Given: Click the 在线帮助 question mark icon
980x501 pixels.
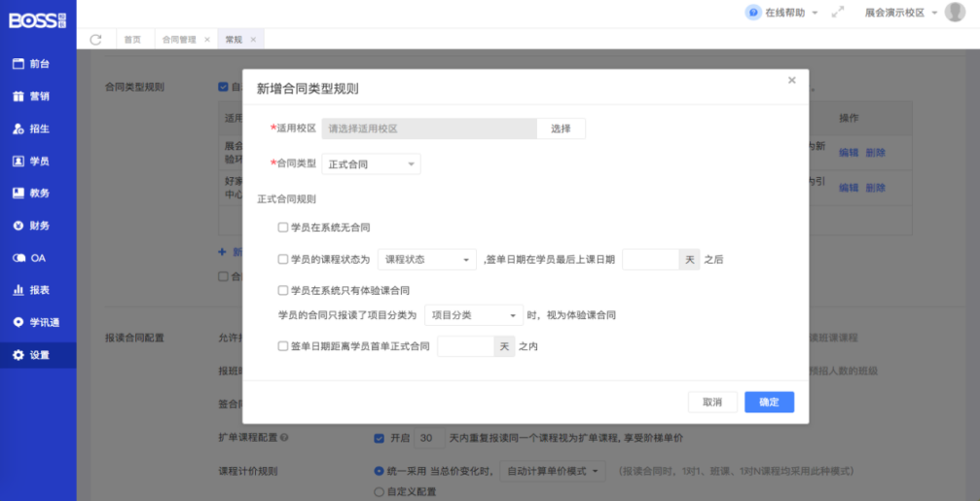Looking at the screenshot, I should click(x=752, y=13).
